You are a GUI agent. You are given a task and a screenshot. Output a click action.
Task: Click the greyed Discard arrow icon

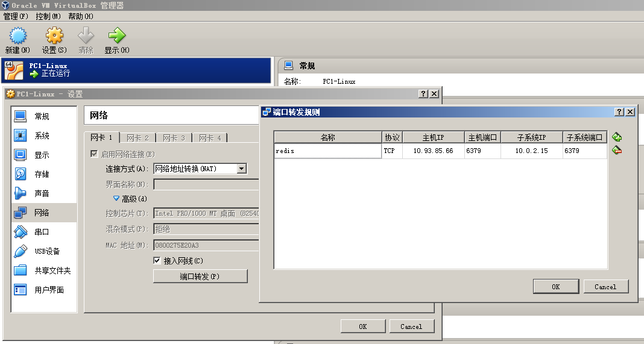point(86,36)
